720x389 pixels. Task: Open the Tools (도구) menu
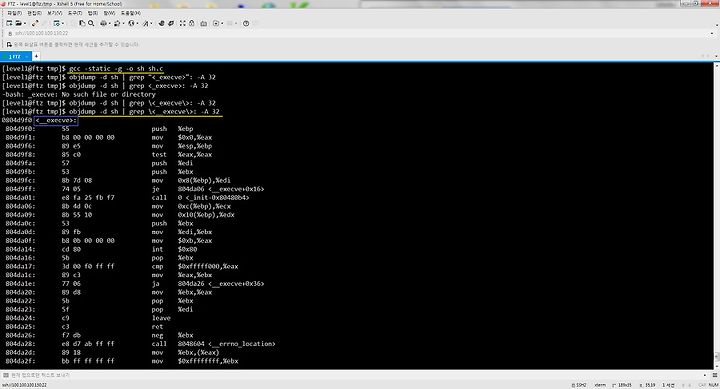75,13
